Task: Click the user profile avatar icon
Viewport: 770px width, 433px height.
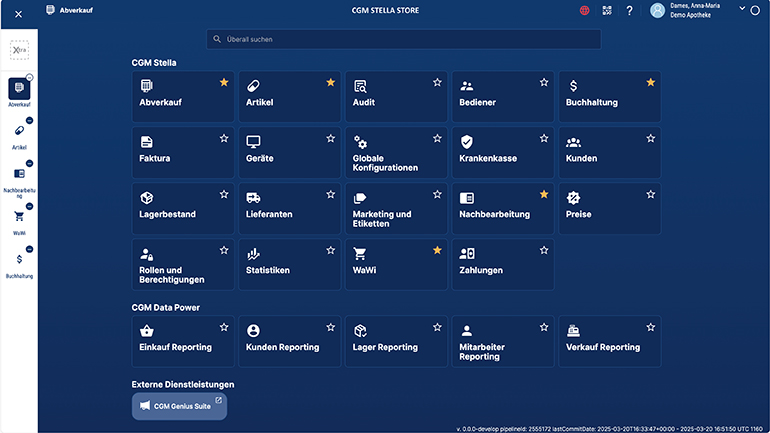Action: (657, 11)
